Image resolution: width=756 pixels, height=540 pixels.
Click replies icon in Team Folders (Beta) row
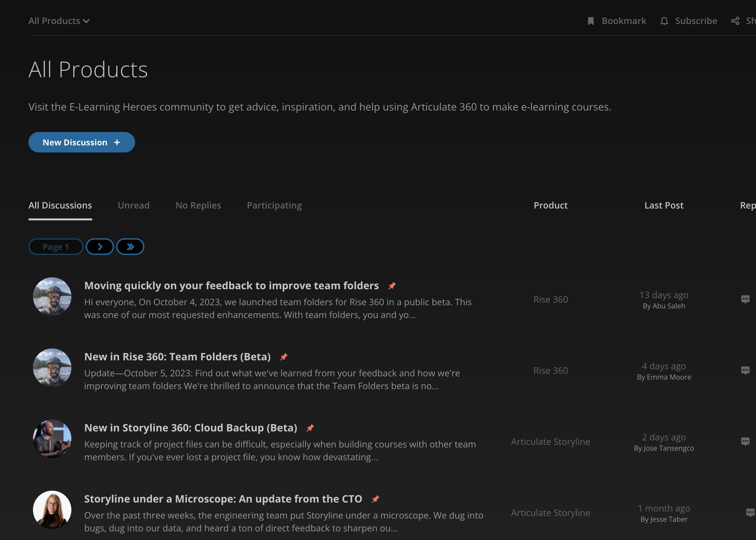point(745,371)
